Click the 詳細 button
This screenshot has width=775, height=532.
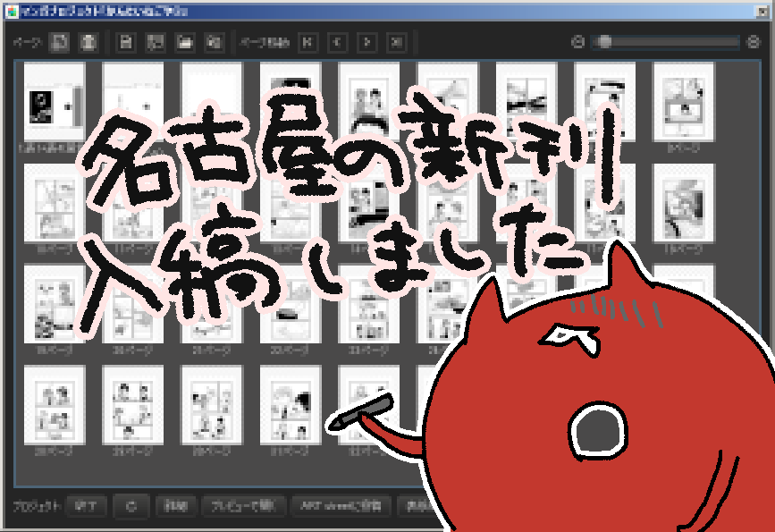175,506
